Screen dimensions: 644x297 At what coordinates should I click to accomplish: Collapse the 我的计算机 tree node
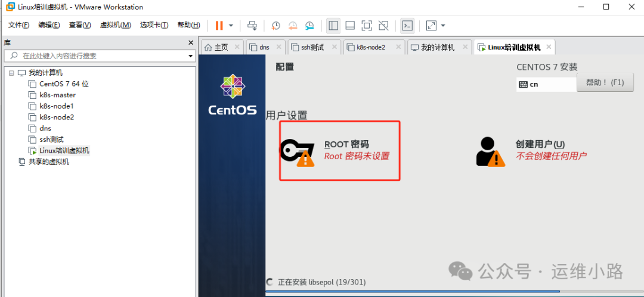tap(11, 73)
